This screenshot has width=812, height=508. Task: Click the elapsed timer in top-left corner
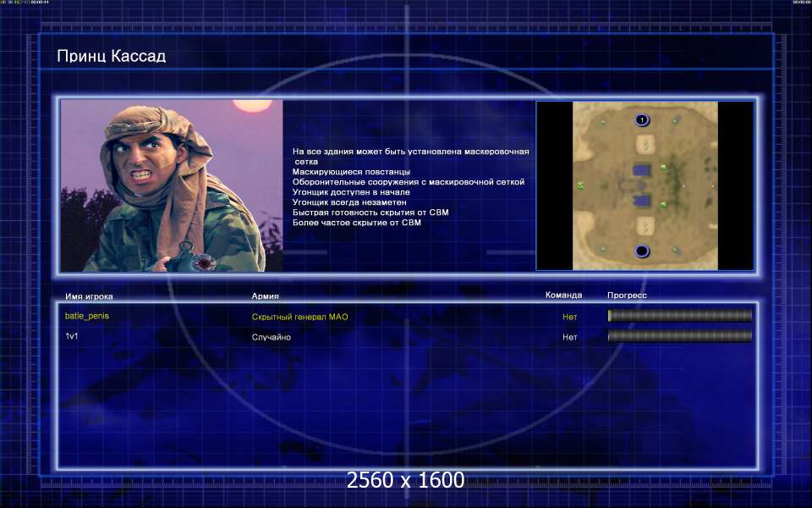[38, 3]
